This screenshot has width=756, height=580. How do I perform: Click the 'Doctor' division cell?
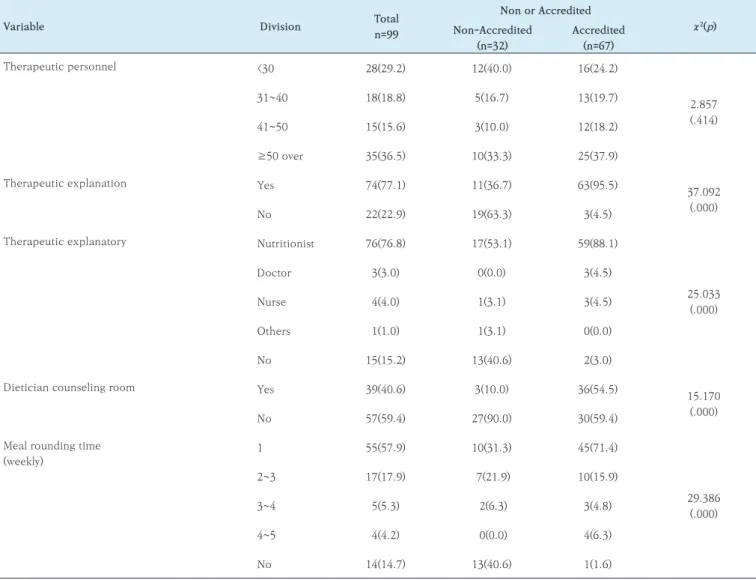[274, 273]
